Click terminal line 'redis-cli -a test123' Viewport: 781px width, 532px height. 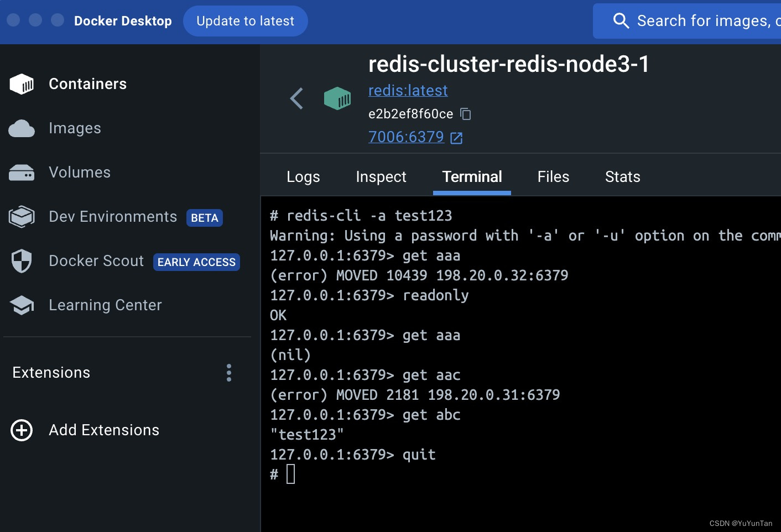pyautogui.click(x=369, y=216)
